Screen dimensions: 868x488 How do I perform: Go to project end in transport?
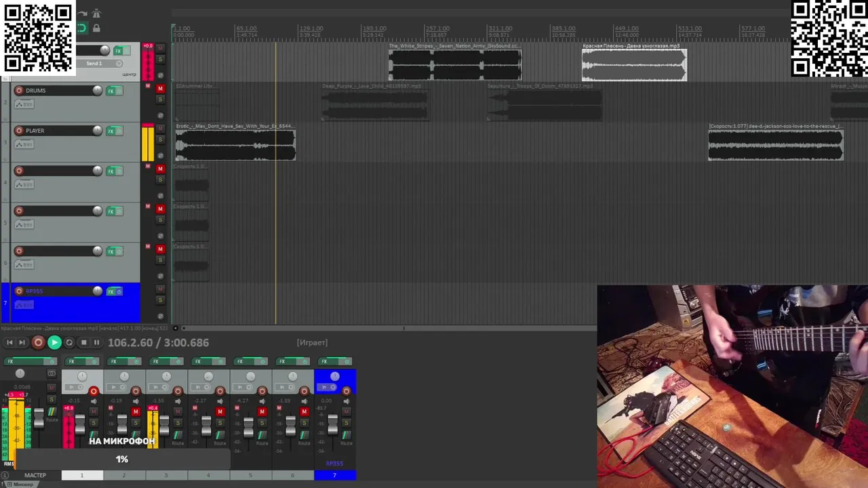[x=22, y=343]
